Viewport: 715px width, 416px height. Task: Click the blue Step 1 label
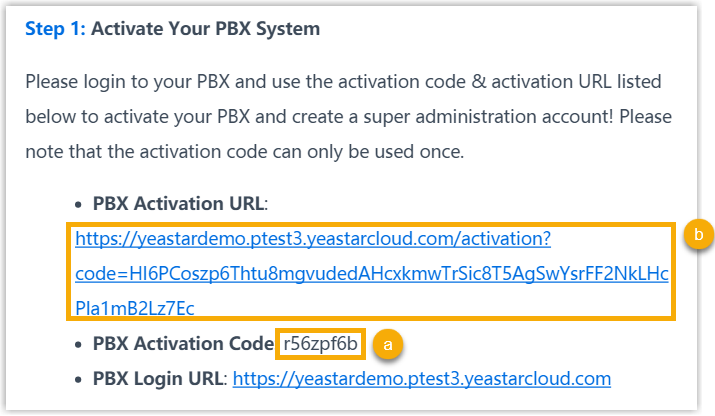[55, 29]
